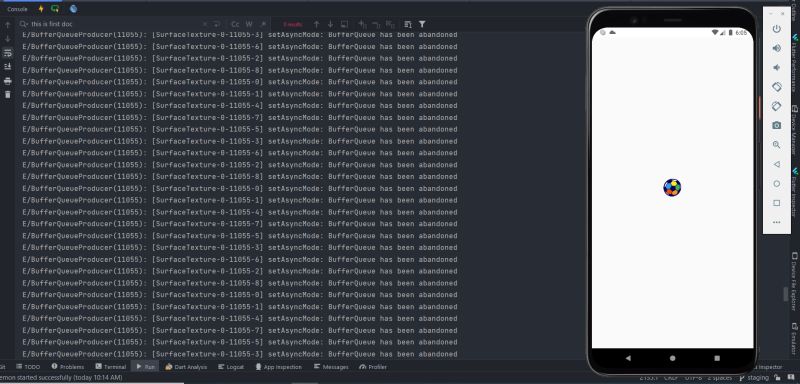Open App Inspection tool window
Image resolution: width=800 pixels, height=384 pixels.
(x=279, y=367)
